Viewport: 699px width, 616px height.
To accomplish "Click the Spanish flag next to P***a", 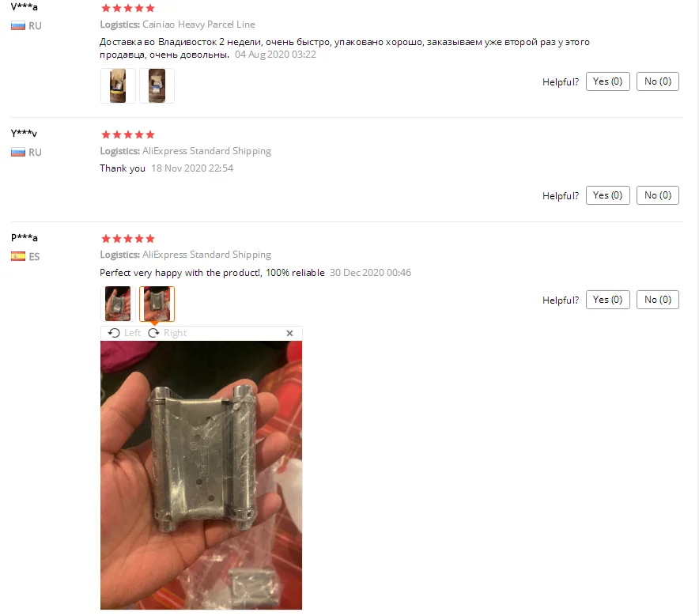I will [x=18, y=256].
